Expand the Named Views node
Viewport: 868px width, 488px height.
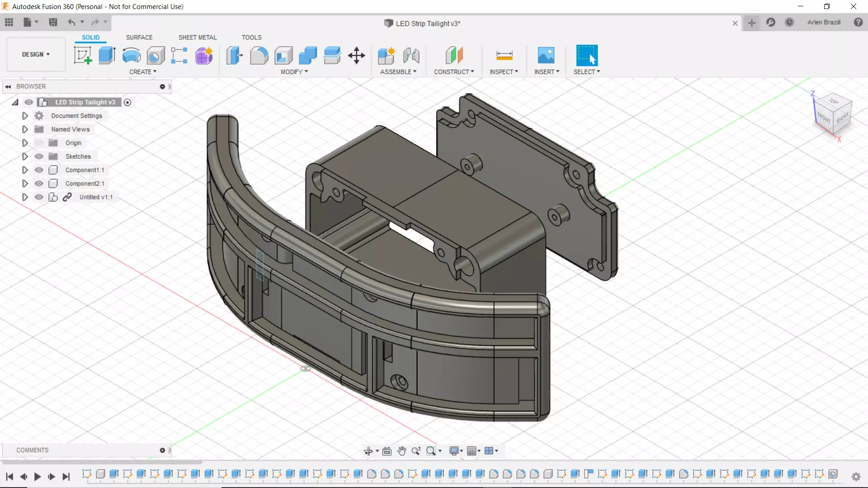(x=25, y=129)
